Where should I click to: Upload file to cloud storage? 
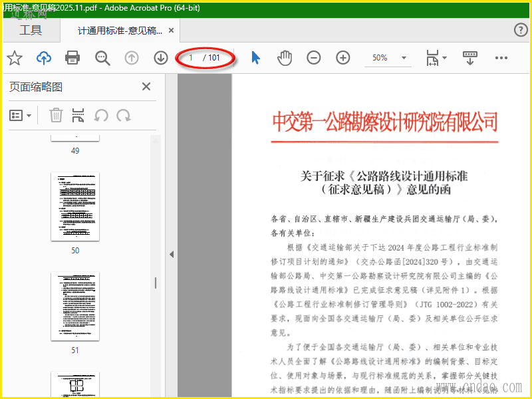point(44,58)
